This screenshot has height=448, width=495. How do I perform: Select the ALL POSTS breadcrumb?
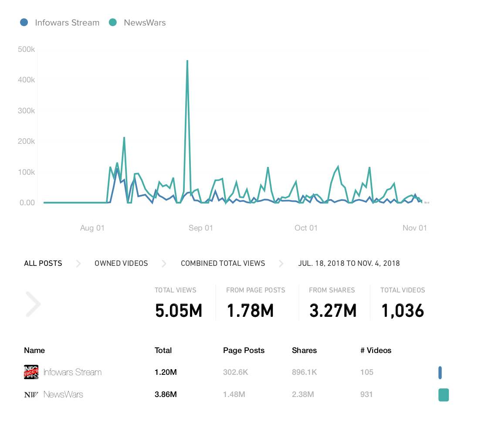(x=43, y=263)
